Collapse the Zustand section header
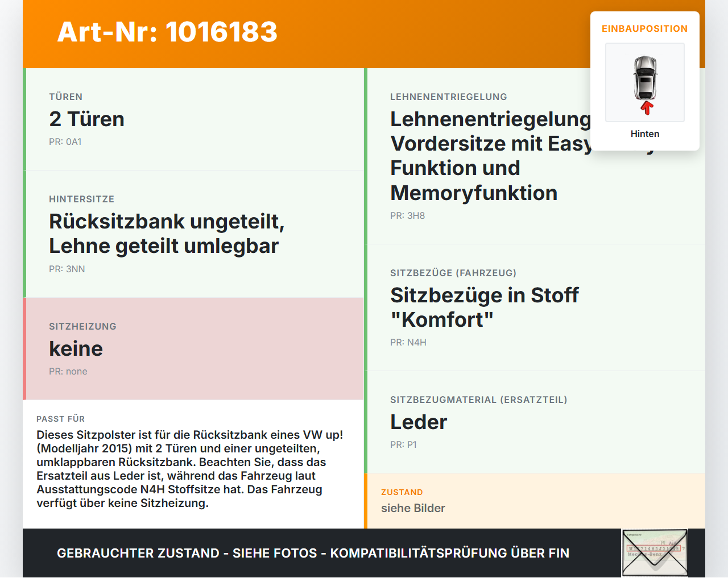The width and height of the screenshot is (728, 578). pyautogui.click(x=402, y=492)
